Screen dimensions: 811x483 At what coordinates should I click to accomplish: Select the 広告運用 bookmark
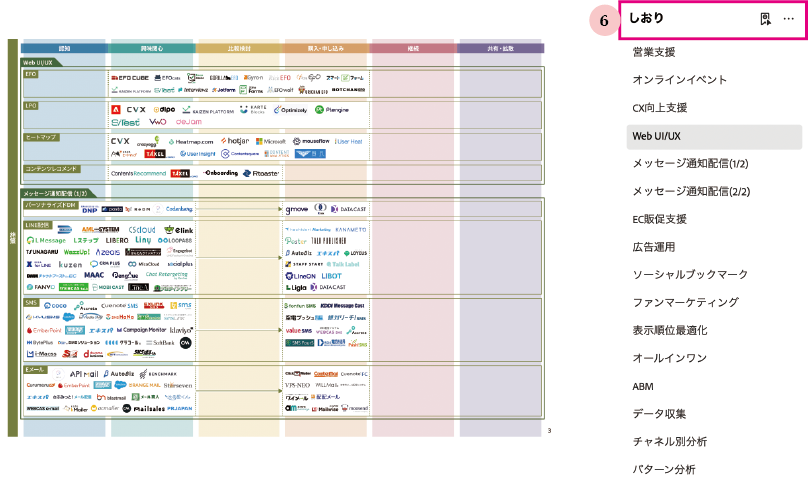654,248
